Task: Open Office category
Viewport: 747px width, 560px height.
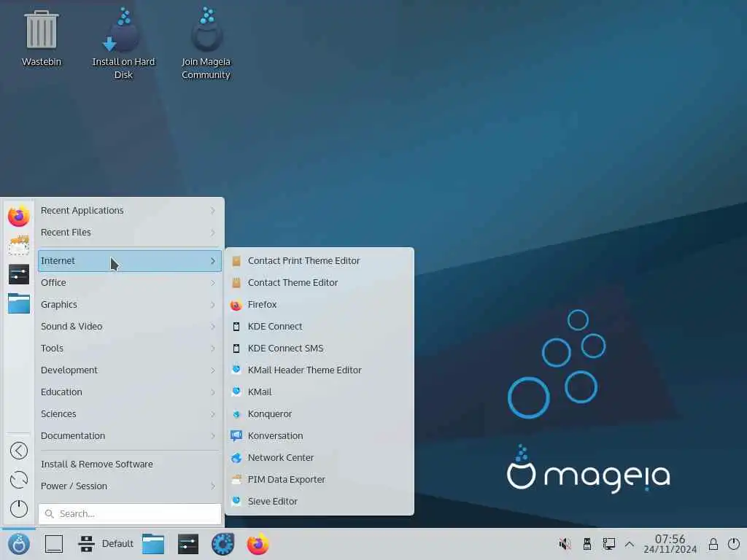Action: (x=130, y=283)
